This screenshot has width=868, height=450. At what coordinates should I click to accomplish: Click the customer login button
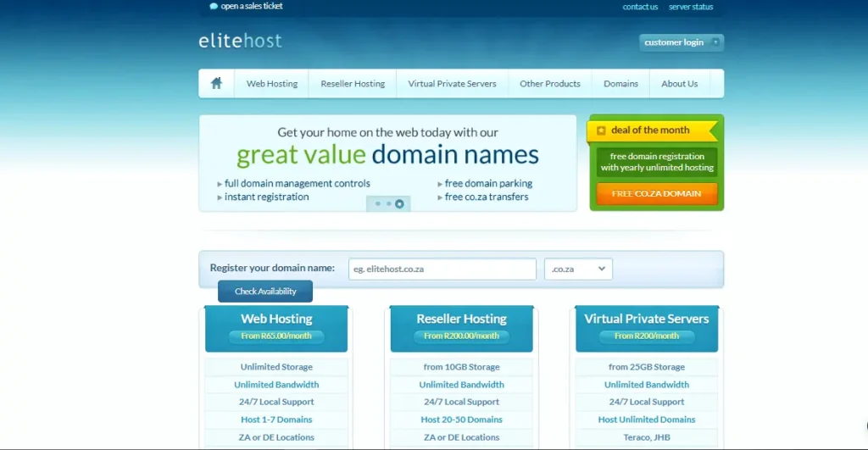coord(682,42)
